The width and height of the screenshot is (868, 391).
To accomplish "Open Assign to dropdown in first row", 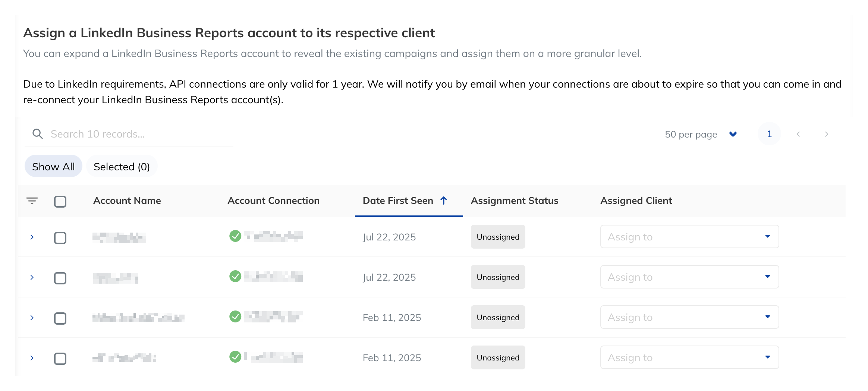I will (689, 236).
